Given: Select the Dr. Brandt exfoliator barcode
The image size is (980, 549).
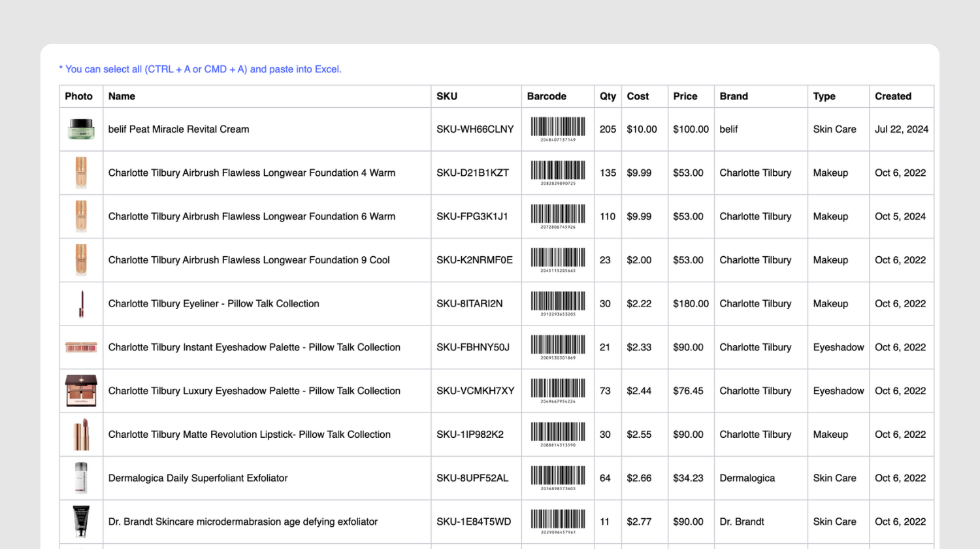Looking at the screenshot, I should tap(558, 522).
